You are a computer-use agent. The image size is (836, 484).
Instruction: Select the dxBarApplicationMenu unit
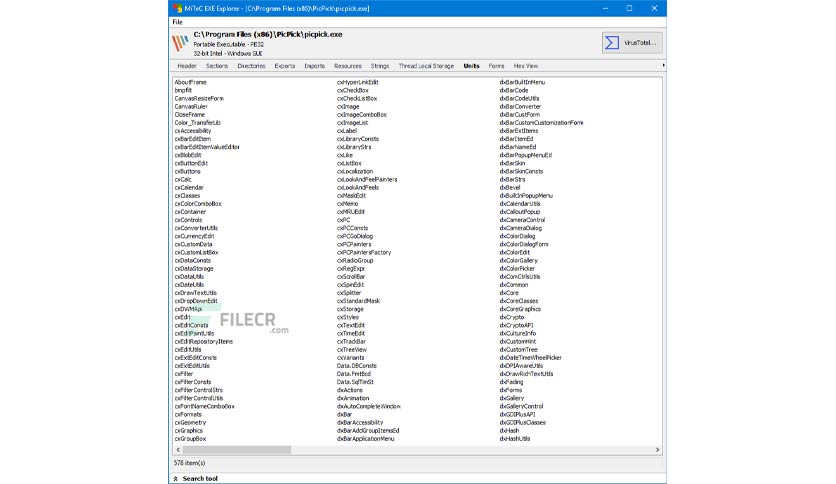pos(366,439)
